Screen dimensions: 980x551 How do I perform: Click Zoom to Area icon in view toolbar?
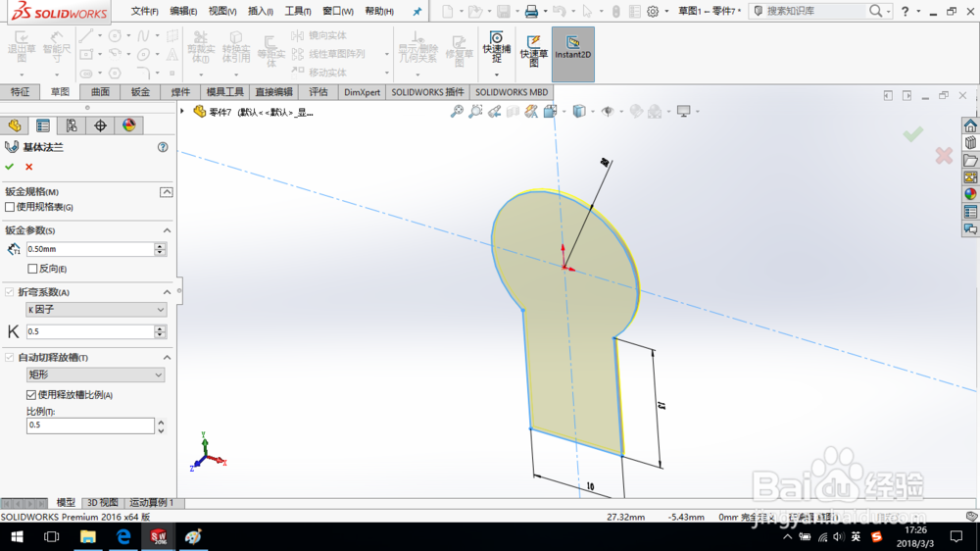point(475,112)
